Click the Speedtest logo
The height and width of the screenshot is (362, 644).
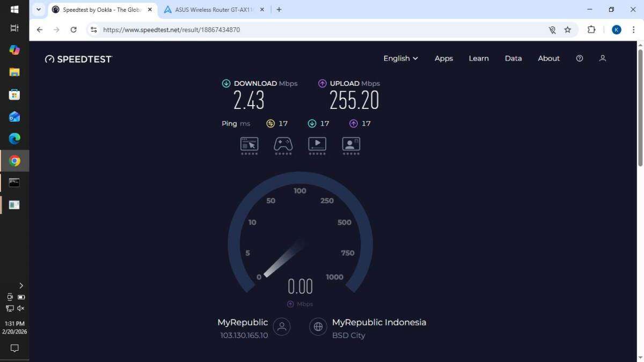[x=79, y=59]
